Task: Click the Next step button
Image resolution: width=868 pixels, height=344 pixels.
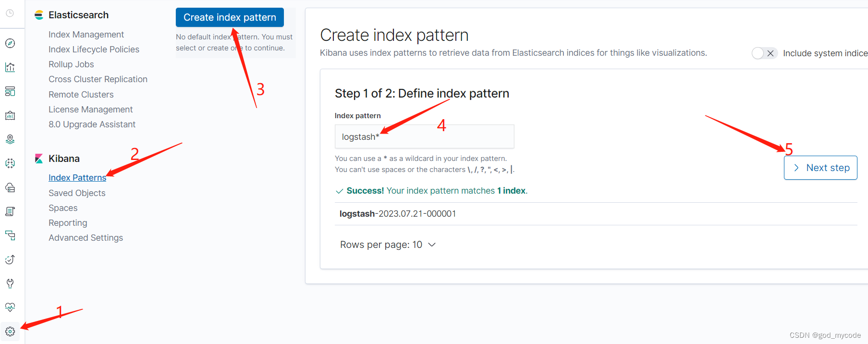Action: pyautogui.click(x=820, y=168)
